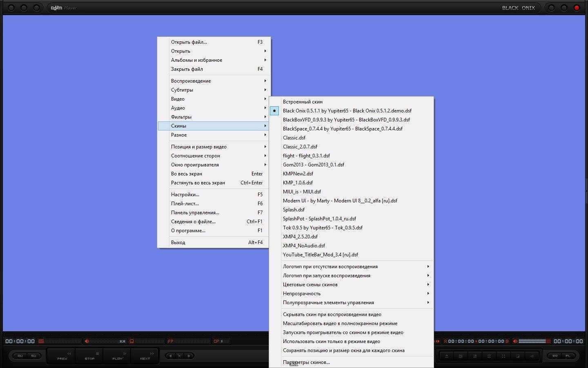Click the red speaker icon beside the right volume bars
The image size is (588, 368).
(x=515, y=341)
